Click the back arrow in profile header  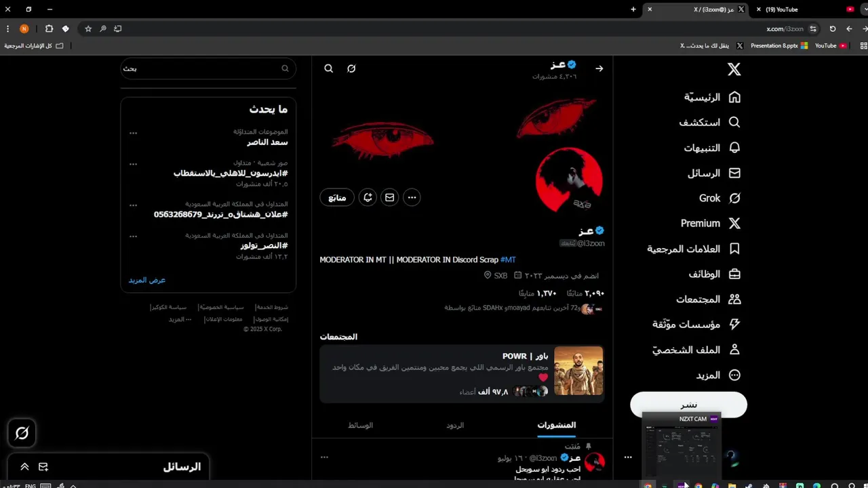[599, 68]
